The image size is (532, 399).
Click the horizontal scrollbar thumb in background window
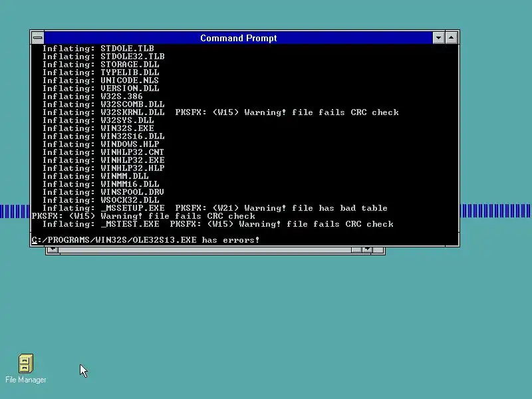pos(356,250)
